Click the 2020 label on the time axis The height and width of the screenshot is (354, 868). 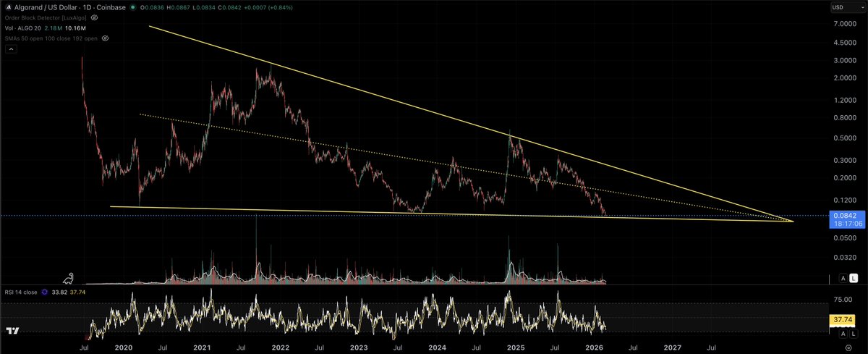124,347
